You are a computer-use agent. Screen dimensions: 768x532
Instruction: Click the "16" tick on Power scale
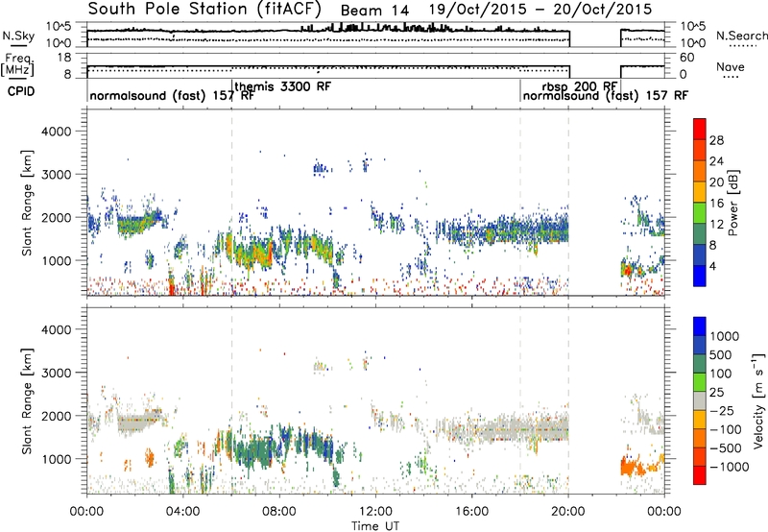coord(716,204)
